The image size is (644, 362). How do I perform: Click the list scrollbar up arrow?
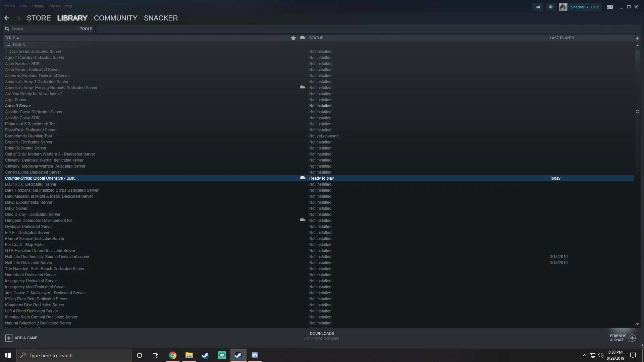click(637, 45)
